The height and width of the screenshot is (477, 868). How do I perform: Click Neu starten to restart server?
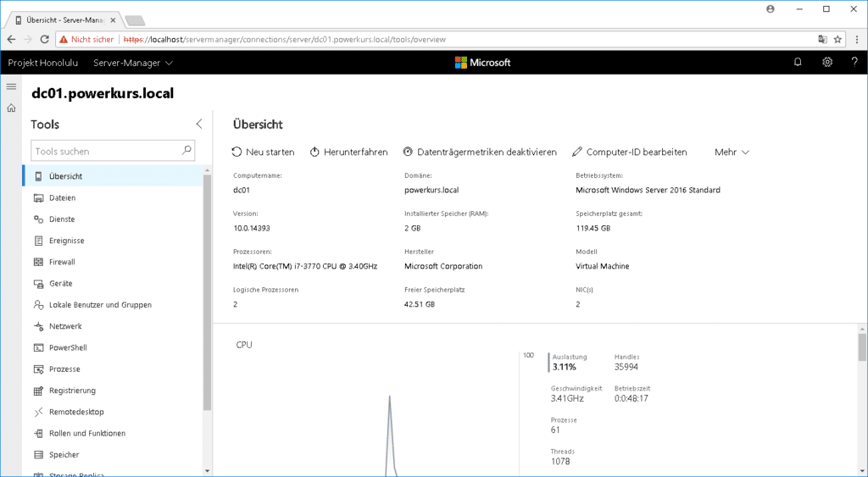click(x=263, y=152)
